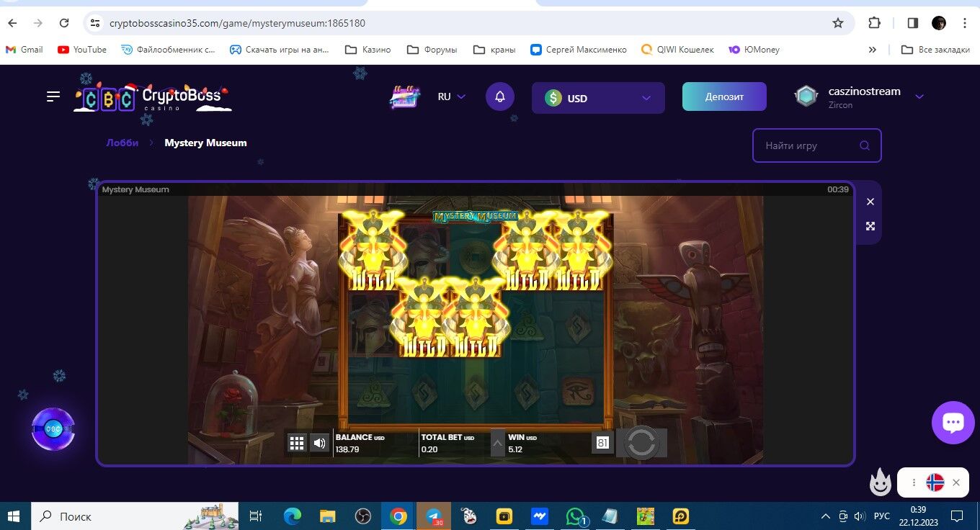The height and width of the screenshot is (530, 980).
Task: Open the slot game grid menu
Action: [296, 443]
